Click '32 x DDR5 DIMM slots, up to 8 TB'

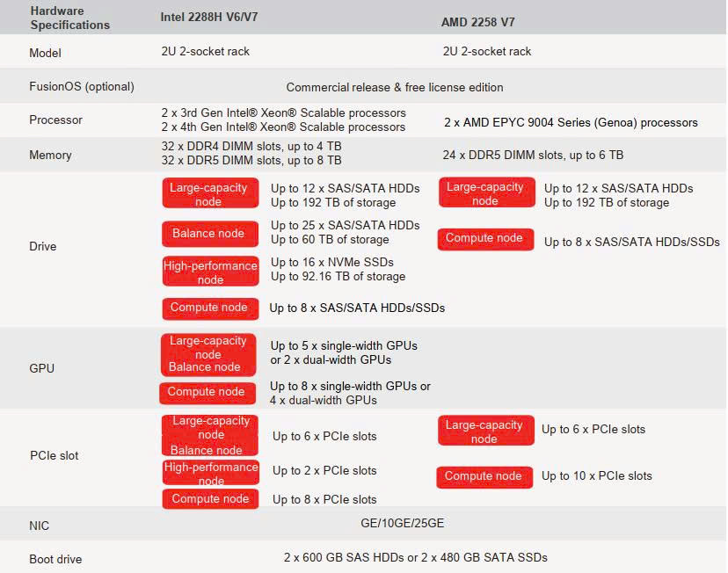251,160
